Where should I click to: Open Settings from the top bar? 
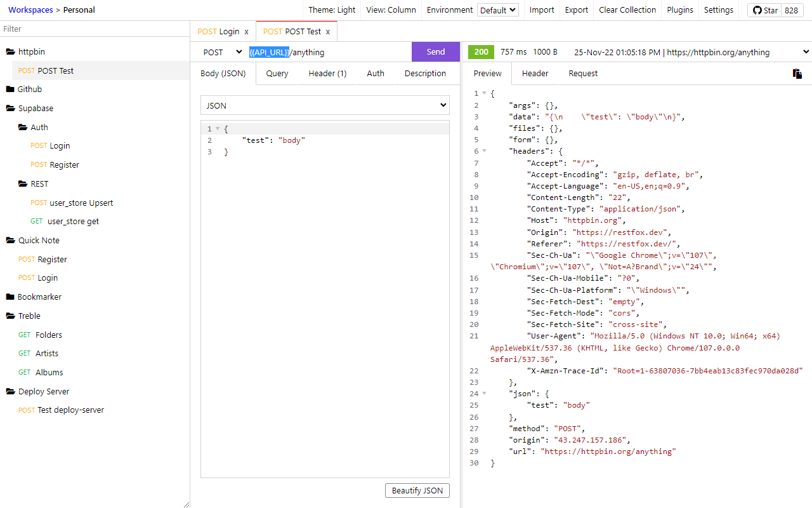coord(719,10)
